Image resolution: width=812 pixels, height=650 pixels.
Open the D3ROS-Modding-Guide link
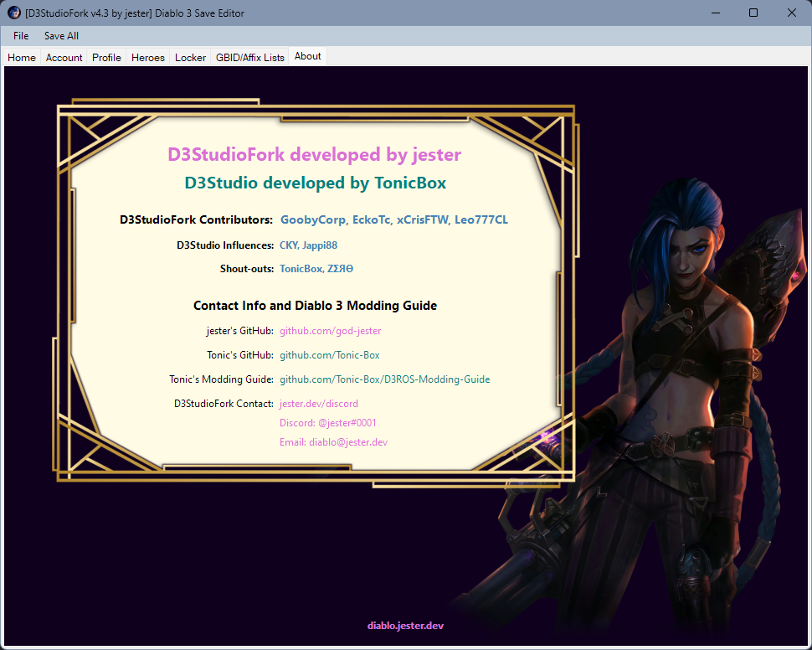(x=385, y=379)
